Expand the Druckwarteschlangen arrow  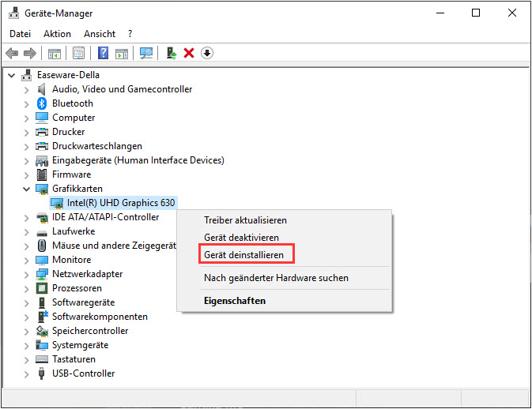(x=27, y=147)
